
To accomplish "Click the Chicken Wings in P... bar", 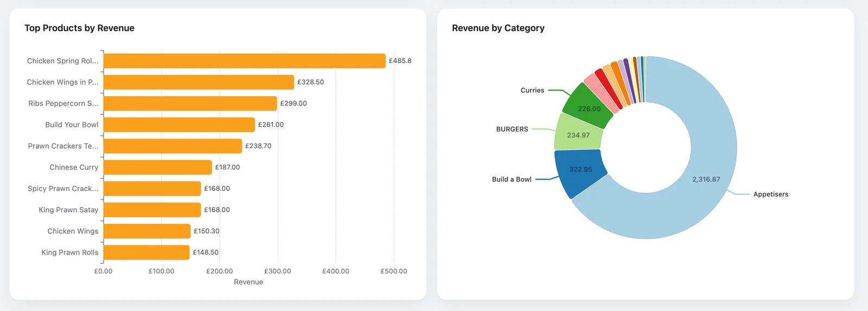I will [199, 82].
